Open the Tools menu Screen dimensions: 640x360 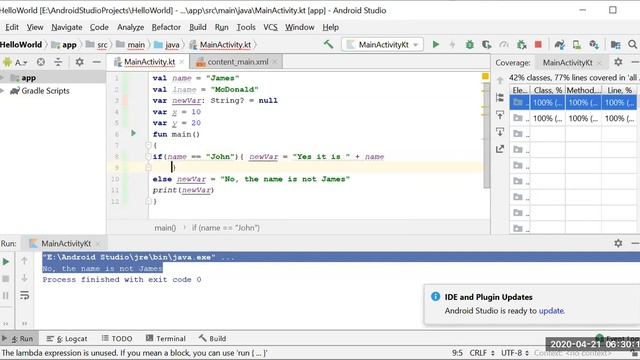[x=246, y=27]
